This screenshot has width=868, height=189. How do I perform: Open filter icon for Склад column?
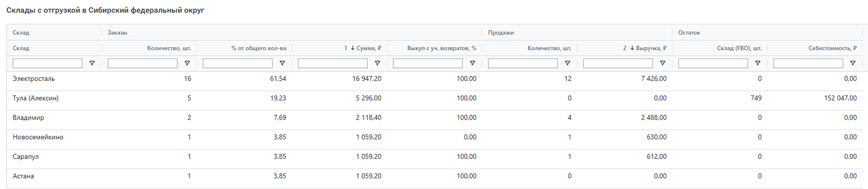[92, 63]
